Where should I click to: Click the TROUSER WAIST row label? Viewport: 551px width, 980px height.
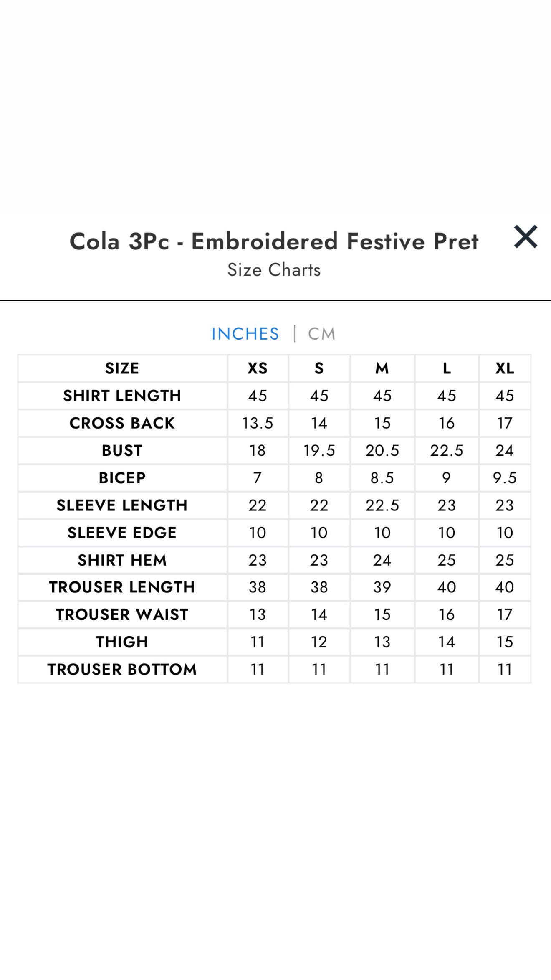point(122,614)
